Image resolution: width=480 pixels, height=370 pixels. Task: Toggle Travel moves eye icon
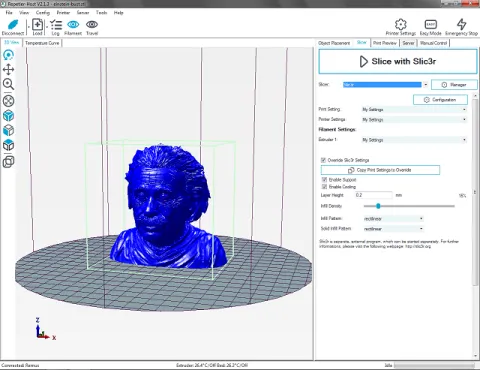92,24
